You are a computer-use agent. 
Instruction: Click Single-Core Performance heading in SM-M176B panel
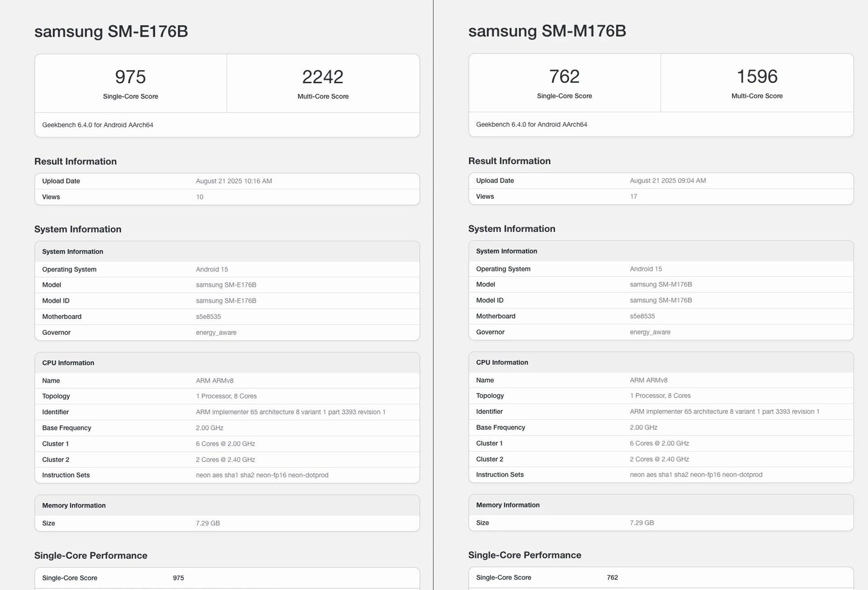[x=525, y=555]
